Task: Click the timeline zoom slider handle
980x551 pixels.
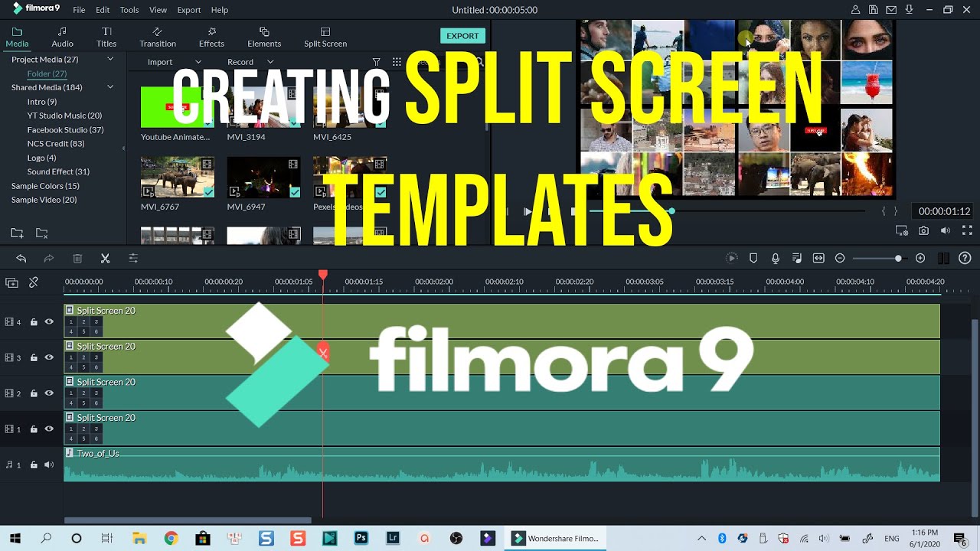Action: [898, 259]
